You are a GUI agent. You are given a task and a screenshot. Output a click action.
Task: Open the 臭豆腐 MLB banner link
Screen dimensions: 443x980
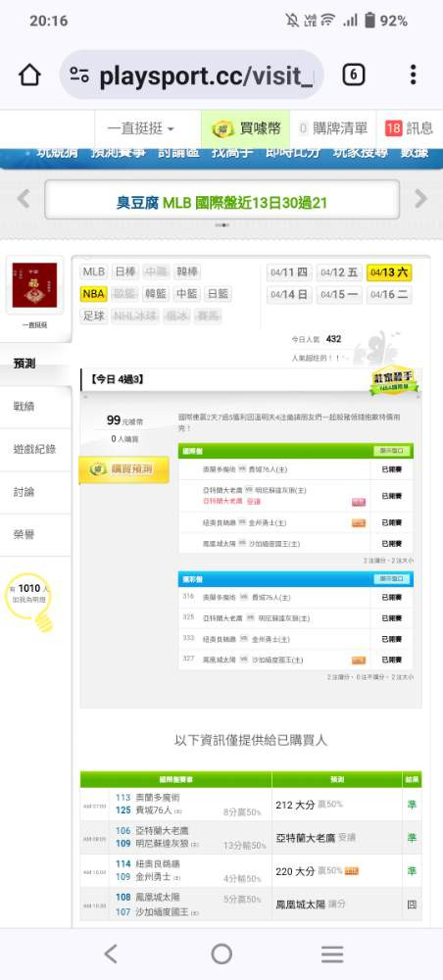coord(221,203)
